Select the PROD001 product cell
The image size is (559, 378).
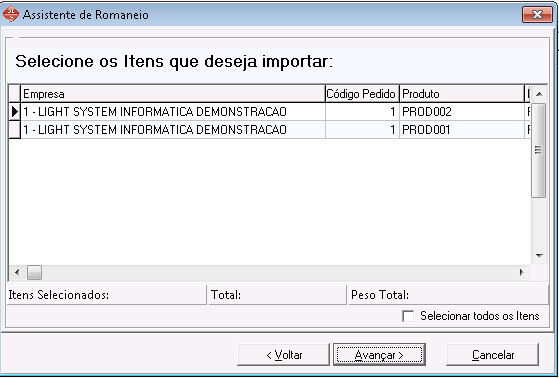point(462,130)
